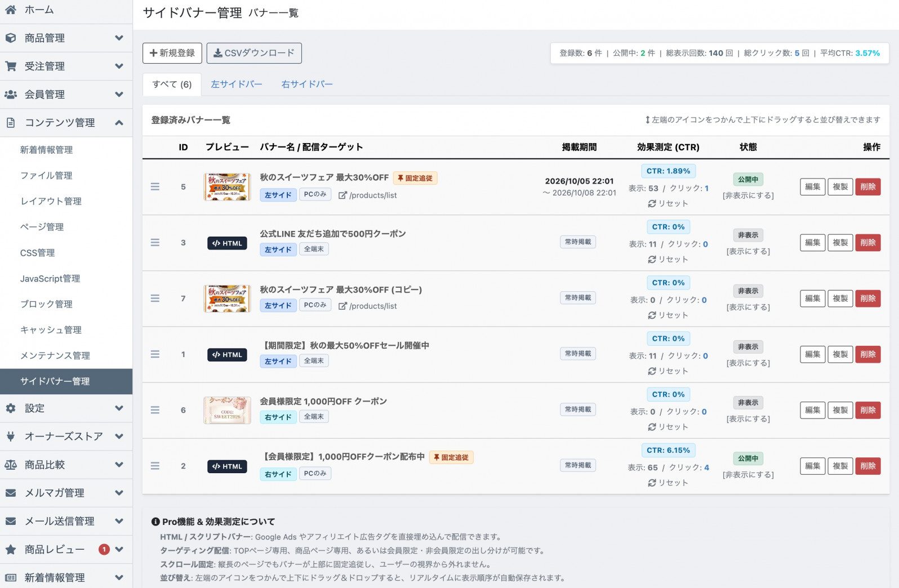Viewport: 899px width, 588px height.
Task: Switch to the 左サイドバー tab
Action: (237, 84)
